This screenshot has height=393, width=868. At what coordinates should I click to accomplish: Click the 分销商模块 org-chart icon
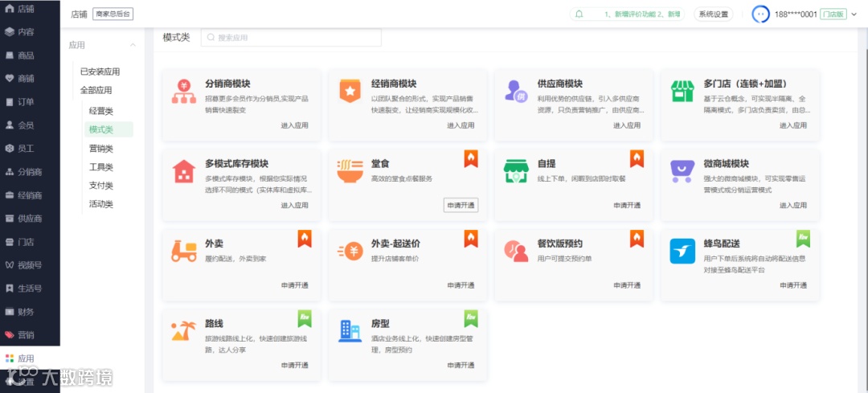click(x=184, y=92)
